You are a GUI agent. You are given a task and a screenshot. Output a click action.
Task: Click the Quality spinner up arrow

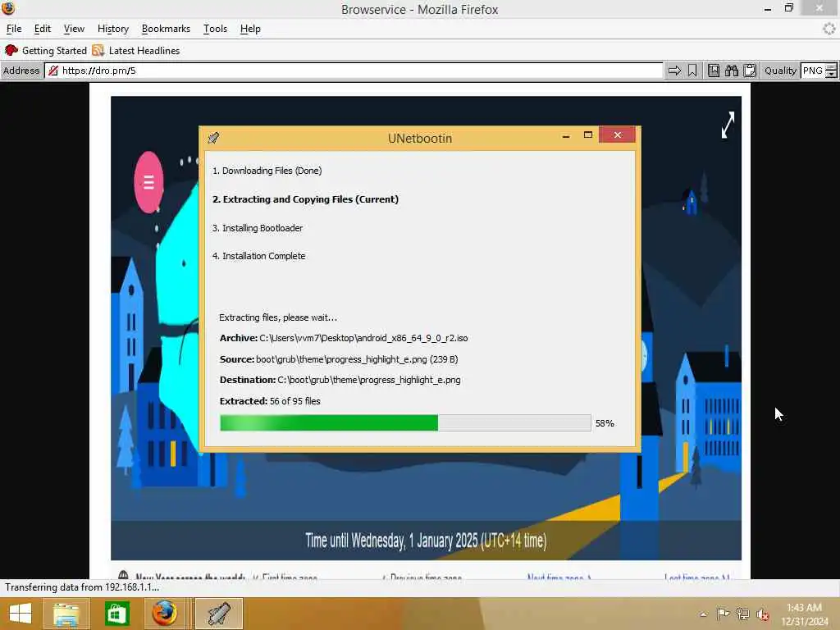coord(831,67)
